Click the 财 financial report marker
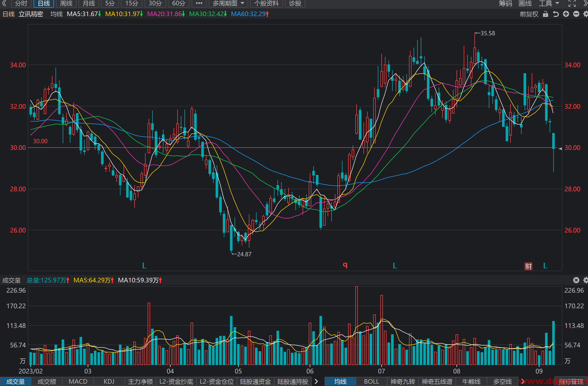588x386 pixels. 528,266
